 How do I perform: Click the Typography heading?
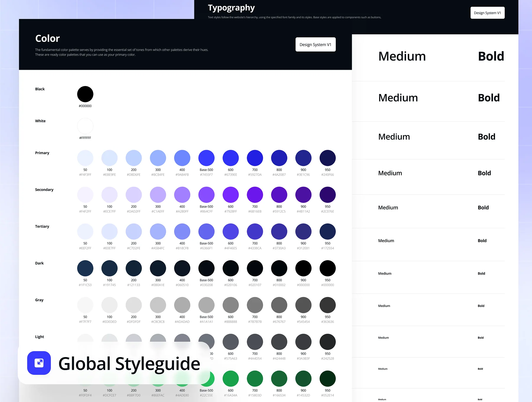(x=231, y=8)
